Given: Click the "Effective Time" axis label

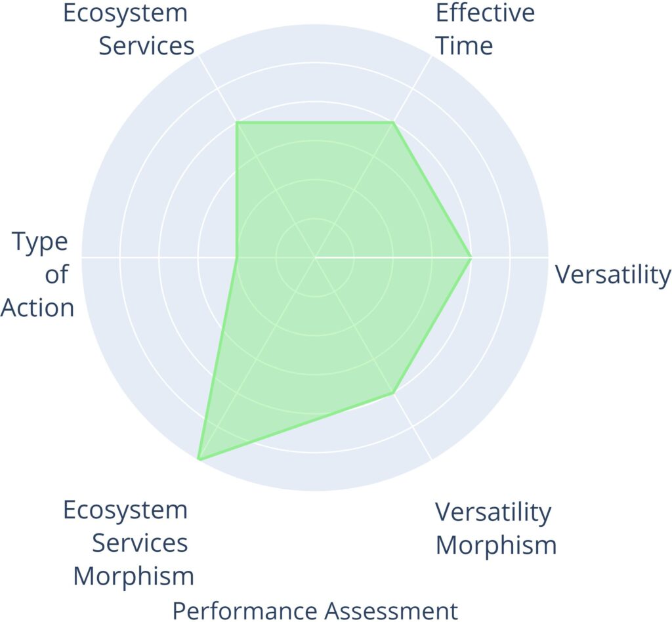Looking at the screenshot, I should tap(484, 29).
